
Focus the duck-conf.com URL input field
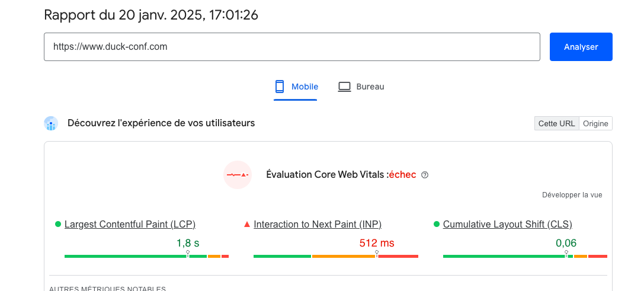click(291, 47)
